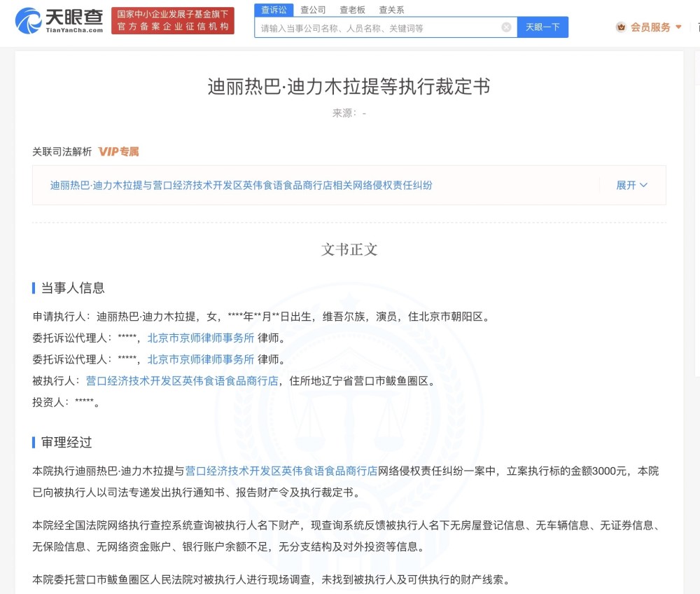Open the 迪丽热巴·迪力木拉提与营口… network infringement dispute link

click(x=241, y=185)
